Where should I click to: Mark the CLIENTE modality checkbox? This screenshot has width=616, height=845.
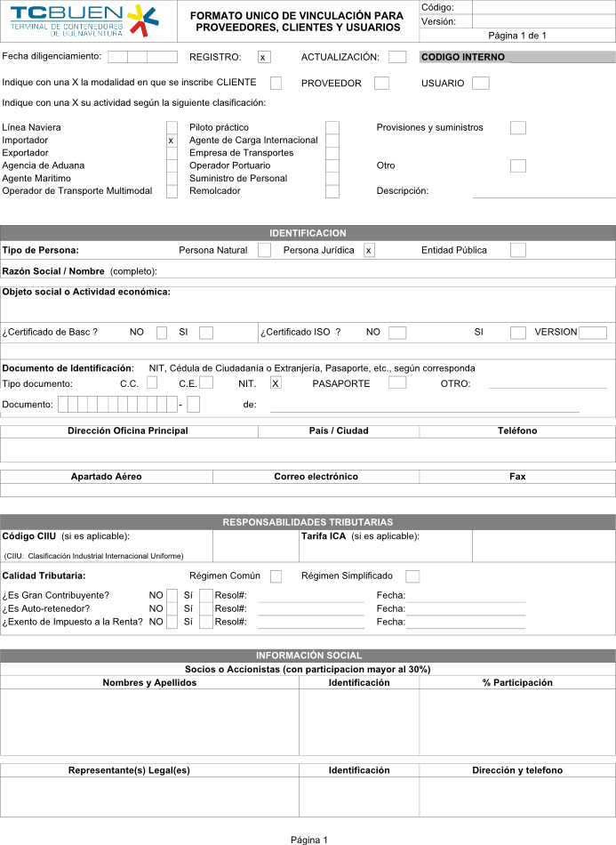(276, 83)
